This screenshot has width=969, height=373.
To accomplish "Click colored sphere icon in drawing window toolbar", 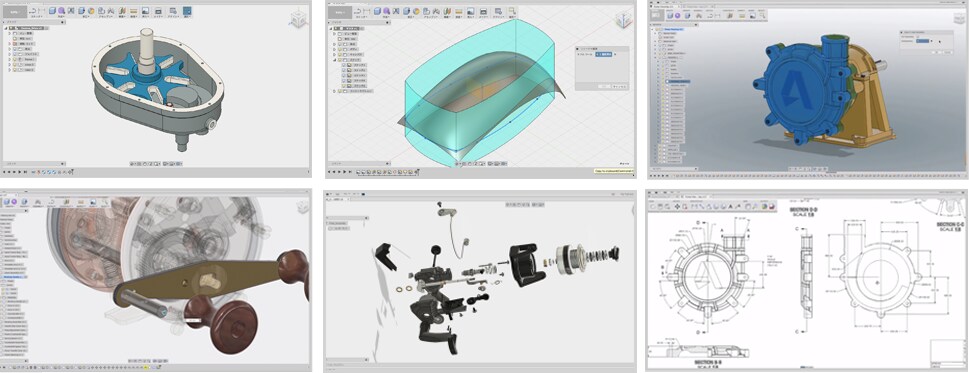I will point(764,206).
